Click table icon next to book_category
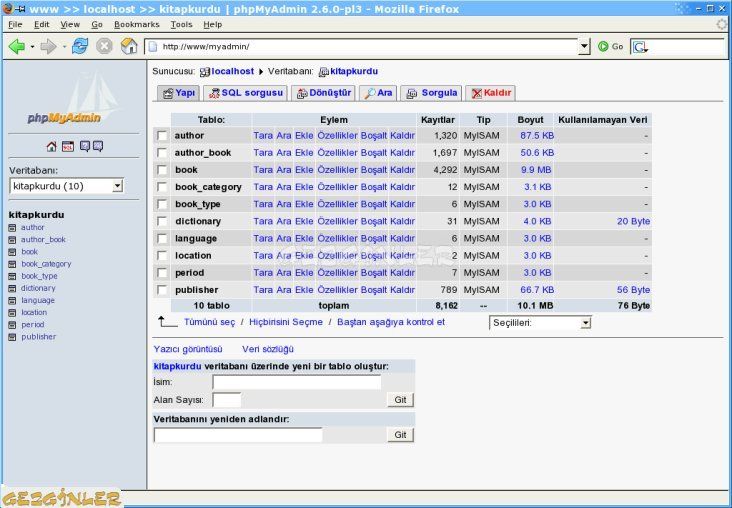This screenshot has width=732, height=508. click(x=13, y=264)
